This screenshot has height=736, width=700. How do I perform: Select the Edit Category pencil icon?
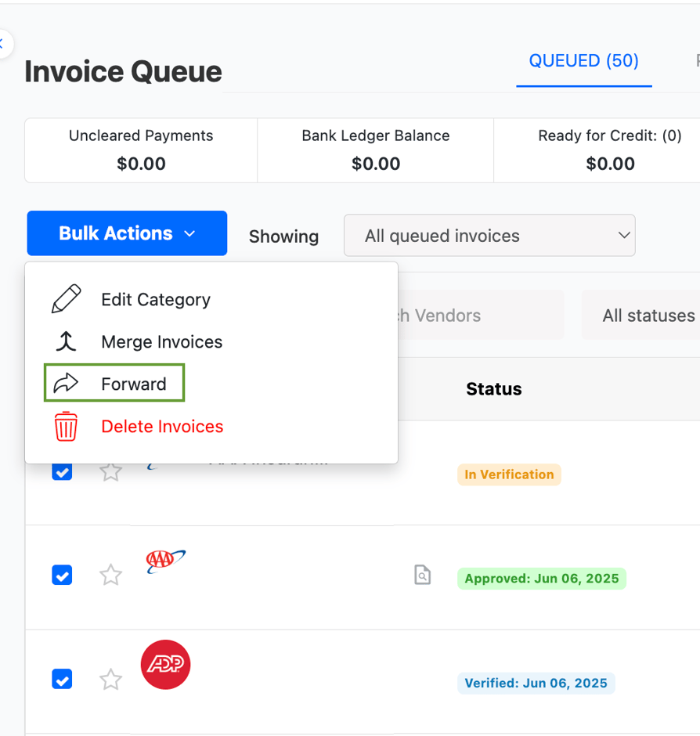(x=66, y=298)
